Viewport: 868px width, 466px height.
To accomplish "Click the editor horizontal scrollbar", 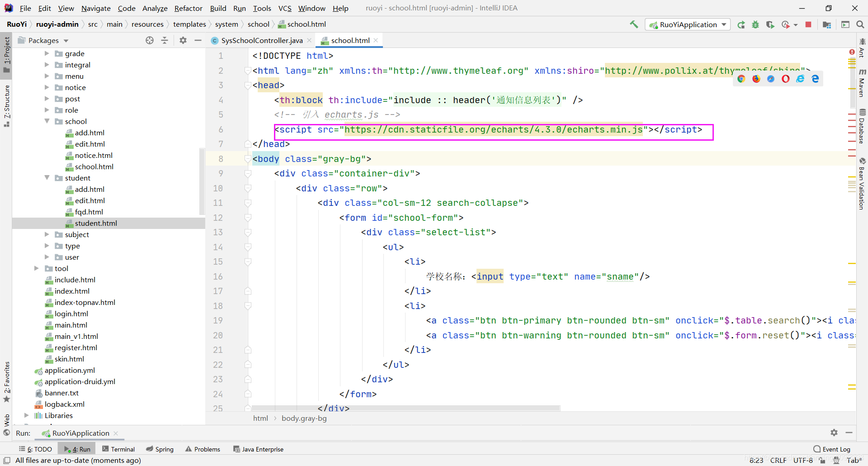I will (406, 408).
